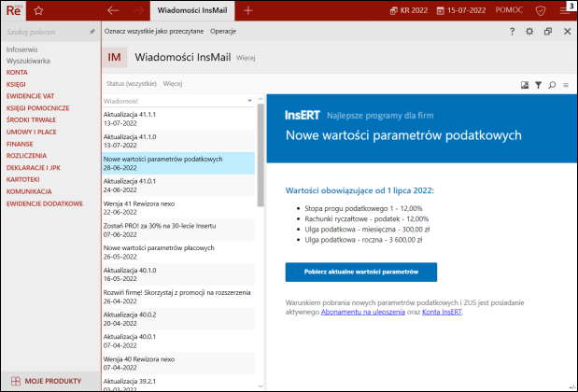Image resolution: width=578 pixels, height=392 pixels.
Task: Click the Szukaj poleceń search field
Action: coord(46,32)
